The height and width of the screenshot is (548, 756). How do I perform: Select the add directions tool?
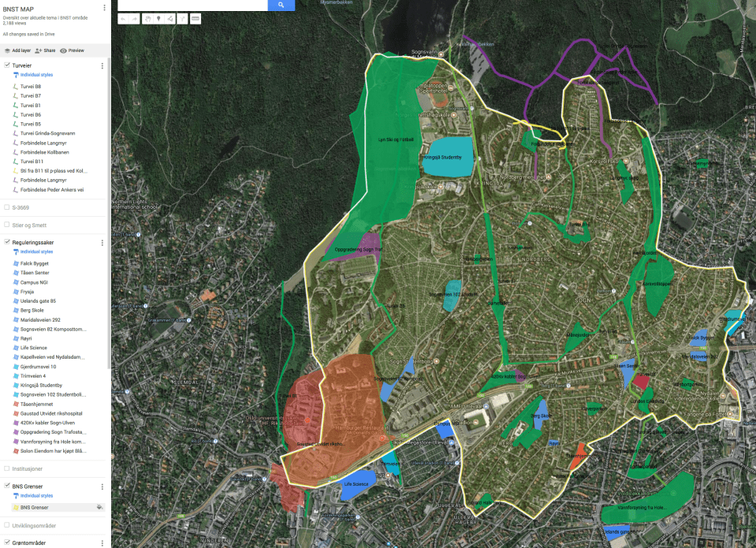click(x=182, y=18)
